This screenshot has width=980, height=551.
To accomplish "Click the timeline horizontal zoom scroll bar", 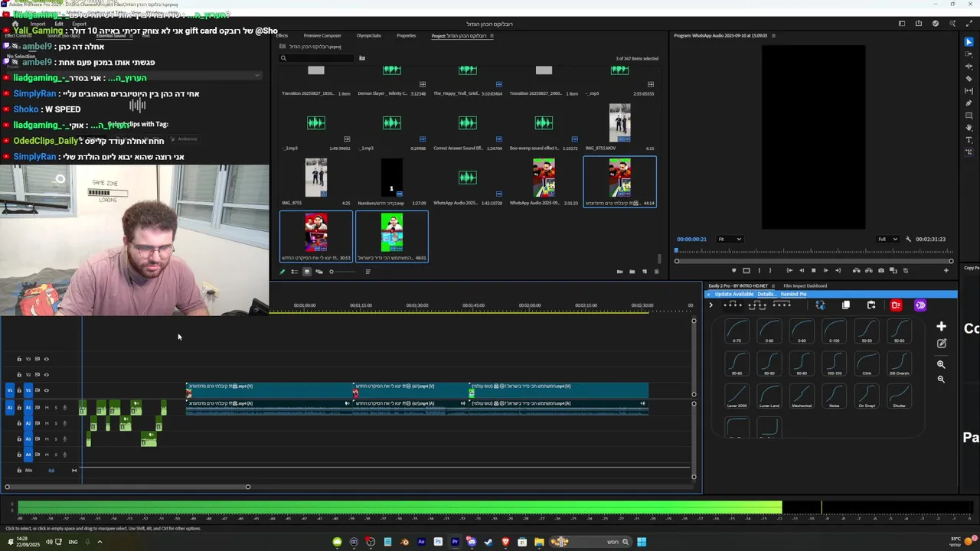I will coord(127,487).
